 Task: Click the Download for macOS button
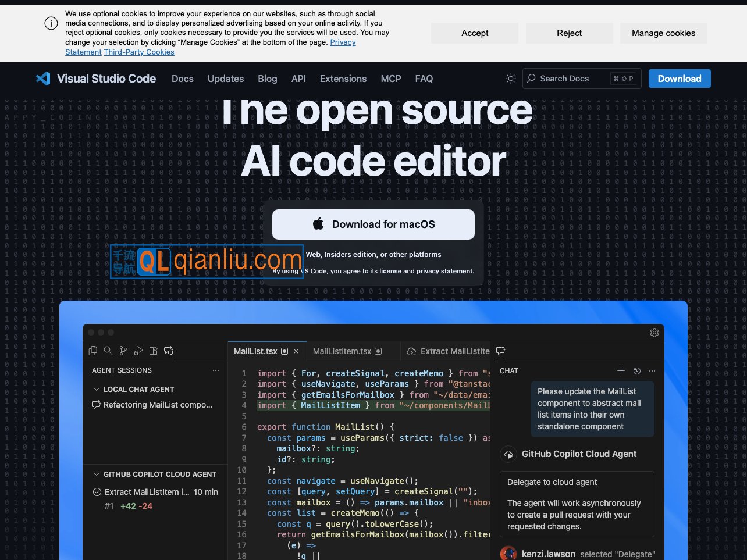coord(373,224)
